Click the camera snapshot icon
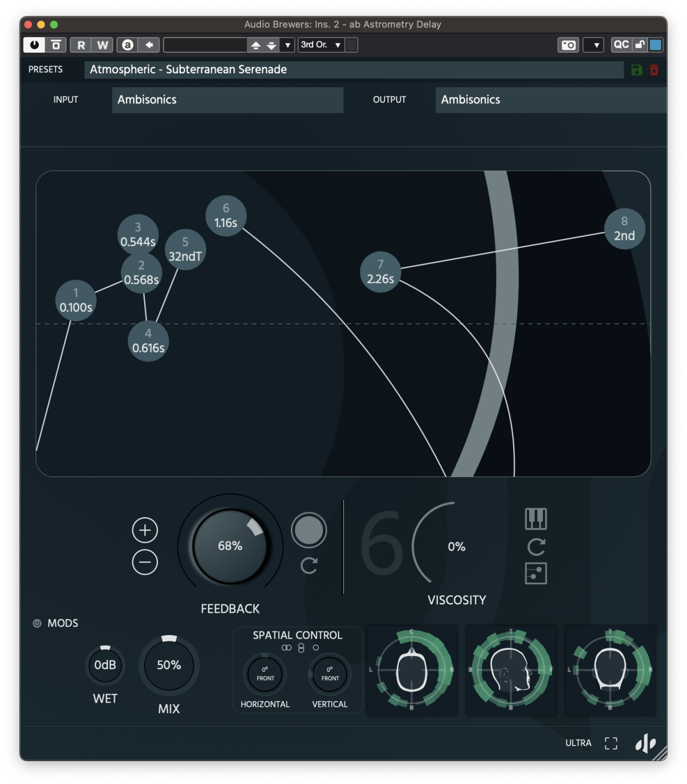Viewport: 687px width, 784px height. coord(568,45)
